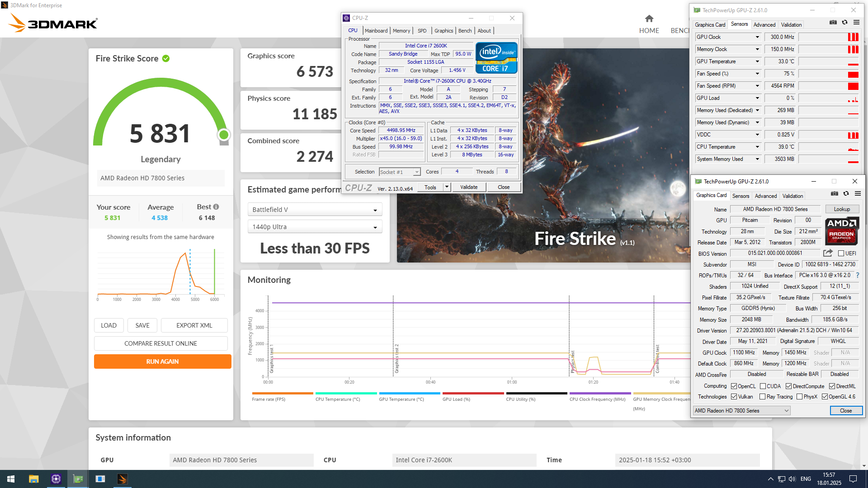Switch to GPU-Z via taskbar icon
This screenshot has width=868, height=488.
pyautogui.click(x=78, y=479)
